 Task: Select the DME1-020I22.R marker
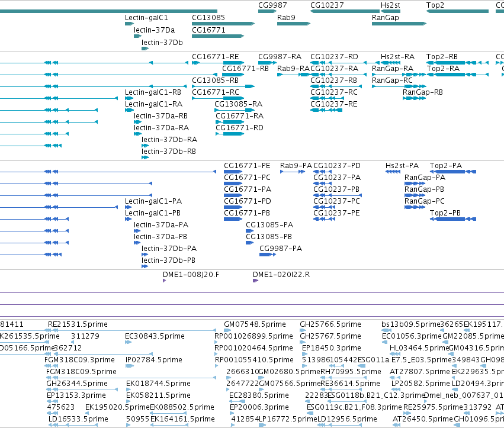(255, 281)
